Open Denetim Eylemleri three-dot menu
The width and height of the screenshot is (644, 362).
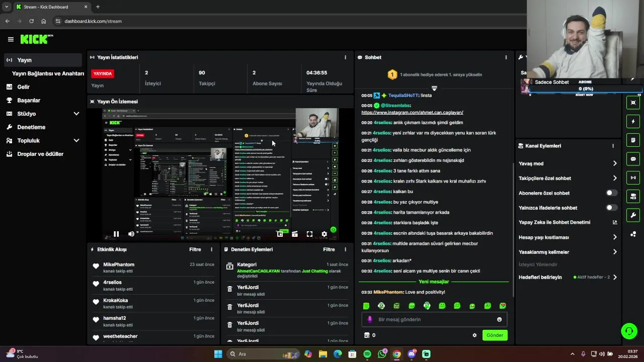click(x=345, y=249)
